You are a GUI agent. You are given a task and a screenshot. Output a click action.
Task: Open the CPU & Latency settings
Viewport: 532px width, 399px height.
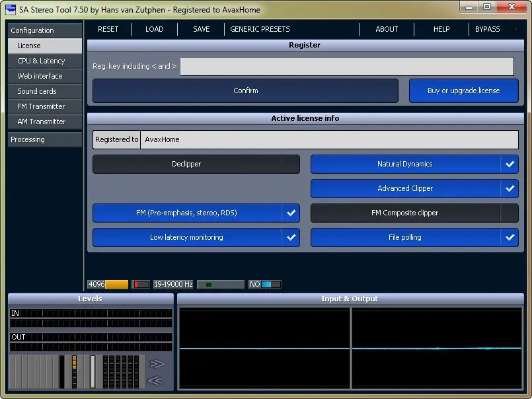pos(45,61)
